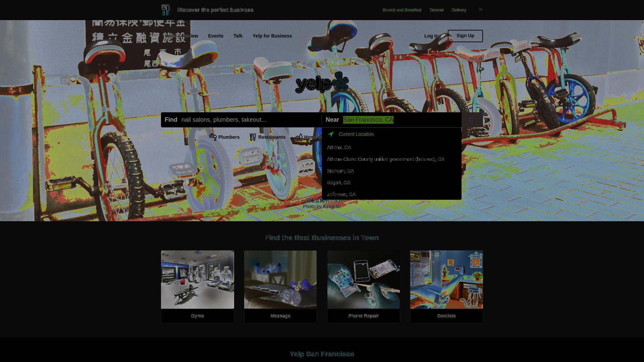Viewport: 644px width, 362px height.
Task: Click the fork and knife banner icon
Action: [x=165, y=10]
